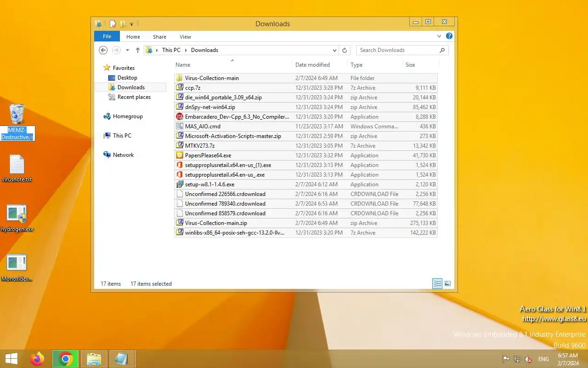Click the File Explorer taskbar icon
Screen dimensions: 588x368
click(x=94, y=359)
